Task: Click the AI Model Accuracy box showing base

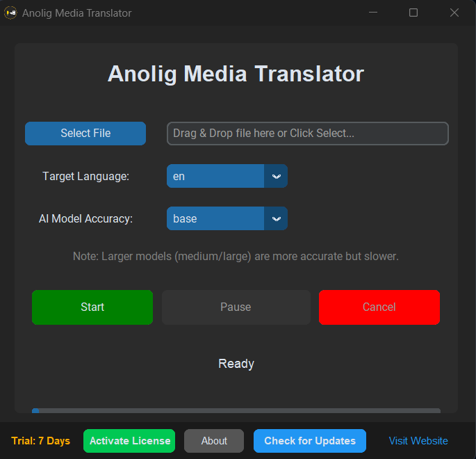Action: 227,218
